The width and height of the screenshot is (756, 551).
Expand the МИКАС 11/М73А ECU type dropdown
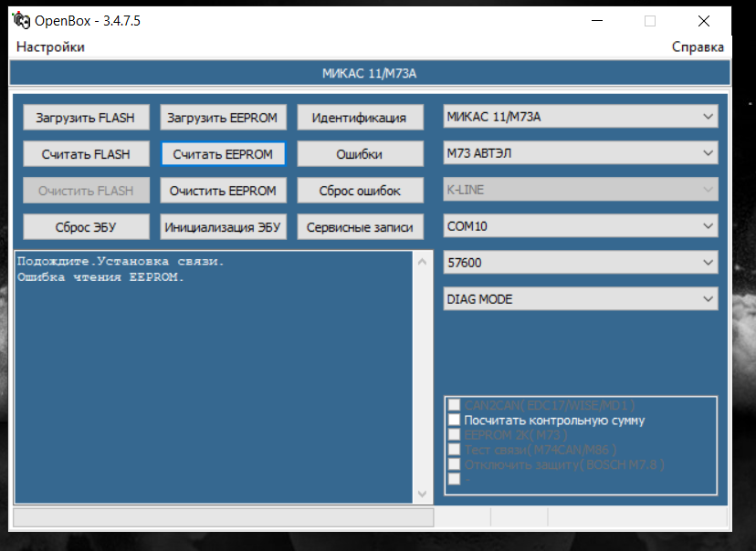coord(580,117)
